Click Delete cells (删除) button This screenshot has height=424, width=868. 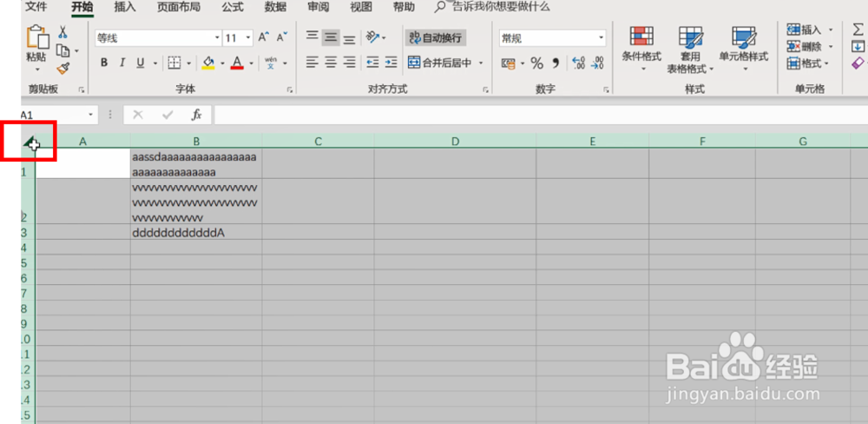[810, 47]
